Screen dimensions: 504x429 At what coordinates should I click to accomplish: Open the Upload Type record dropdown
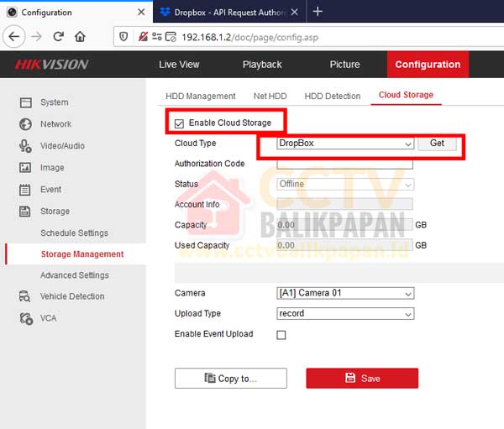coord(345,314)
